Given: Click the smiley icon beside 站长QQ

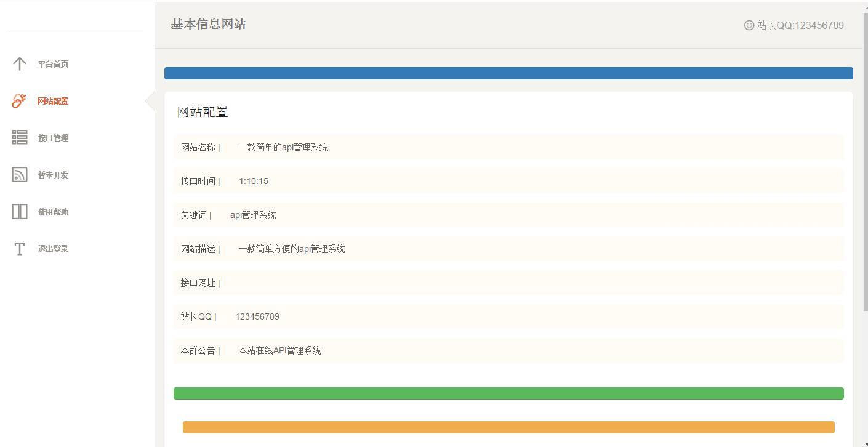Looking at the screenshot, I should click(749, 26).
